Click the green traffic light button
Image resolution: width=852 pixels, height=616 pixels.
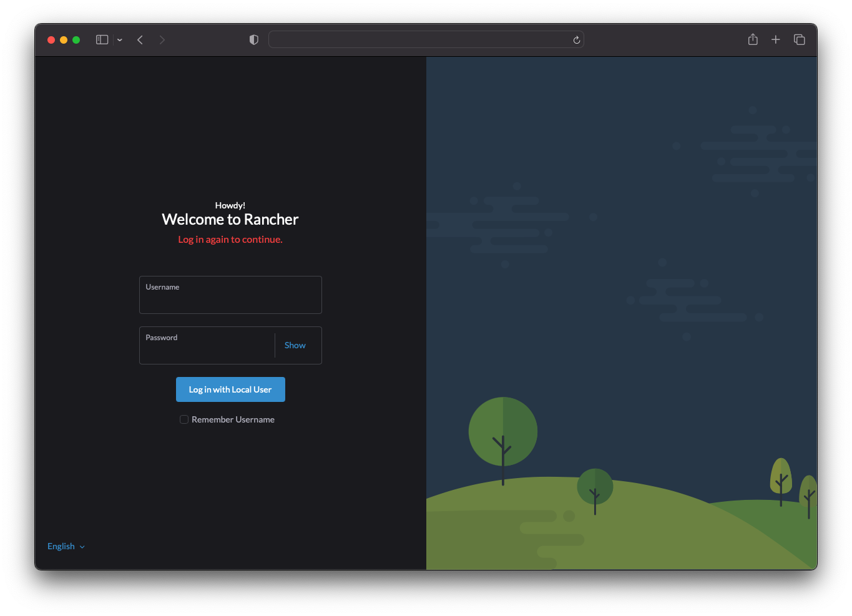point(76,39)
